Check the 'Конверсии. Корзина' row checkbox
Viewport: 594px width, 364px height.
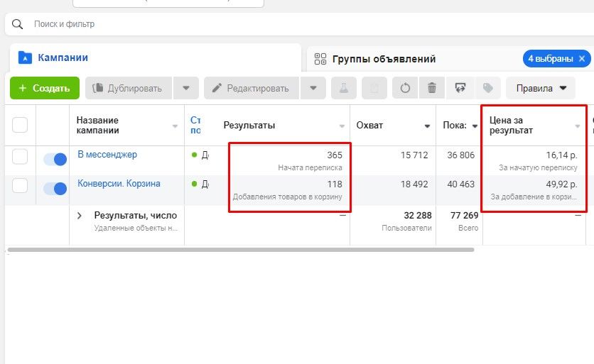pyautogui.click(x=20, y=185)
